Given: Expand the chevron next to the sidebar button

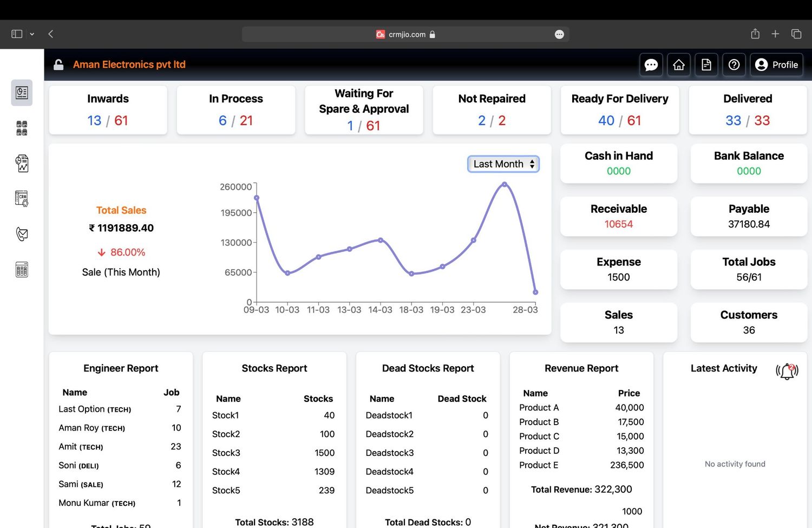Looking at the screenshot, I should [32, 34].
